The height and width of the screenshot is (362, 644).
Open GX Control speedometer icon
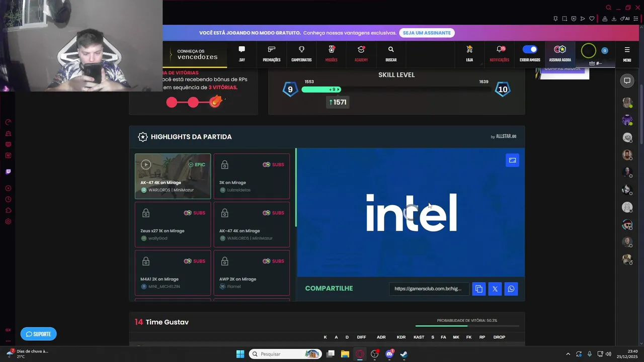[x=8, y=122]
